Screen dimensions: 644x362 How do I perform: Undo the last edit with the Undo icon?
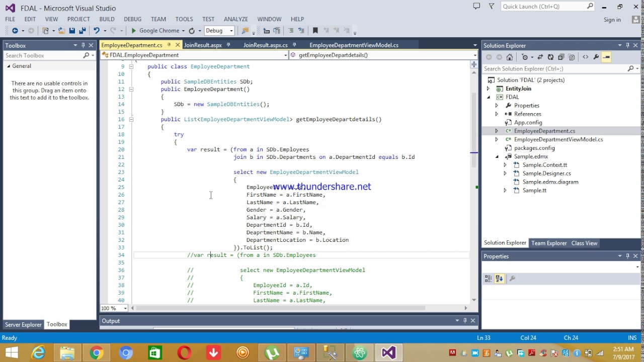point(96,31)
